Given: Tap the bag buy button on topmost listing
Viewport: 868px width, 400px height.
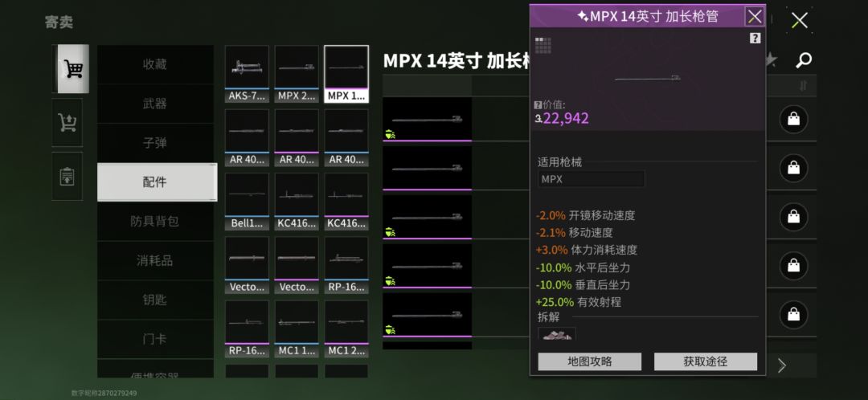Looking at the screenshot, I should pyautogui.click(x=793, y=119).
